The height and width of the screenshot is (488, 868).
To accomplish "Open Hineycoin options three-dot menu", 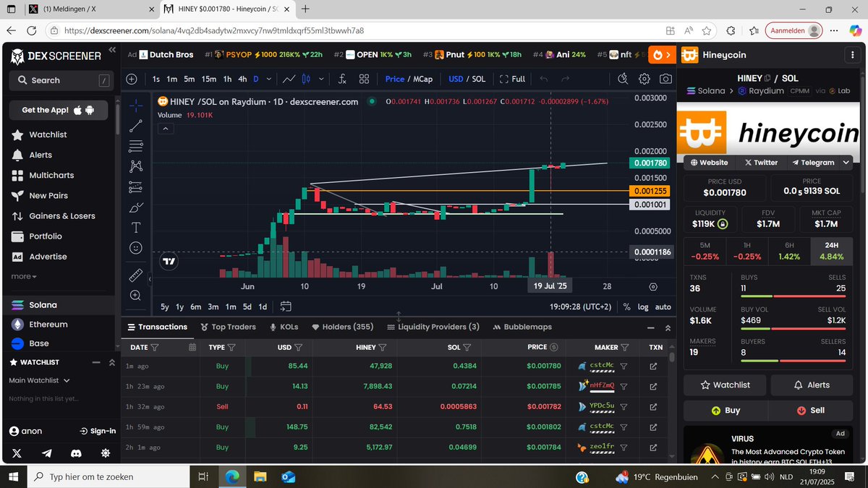I will (854, 55).
